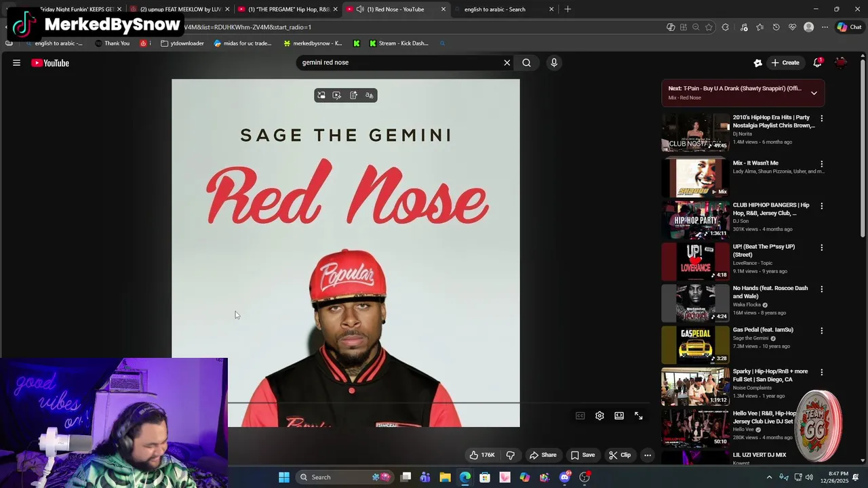
Task: Open options for No Hands video
Action: pos(821,289)
